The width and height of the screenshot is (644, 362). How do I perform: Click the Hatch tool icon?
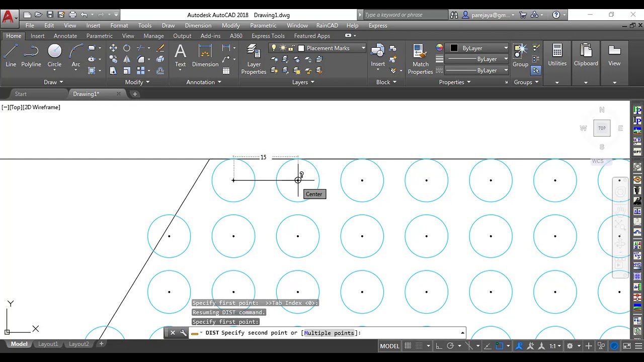point(92,71)
